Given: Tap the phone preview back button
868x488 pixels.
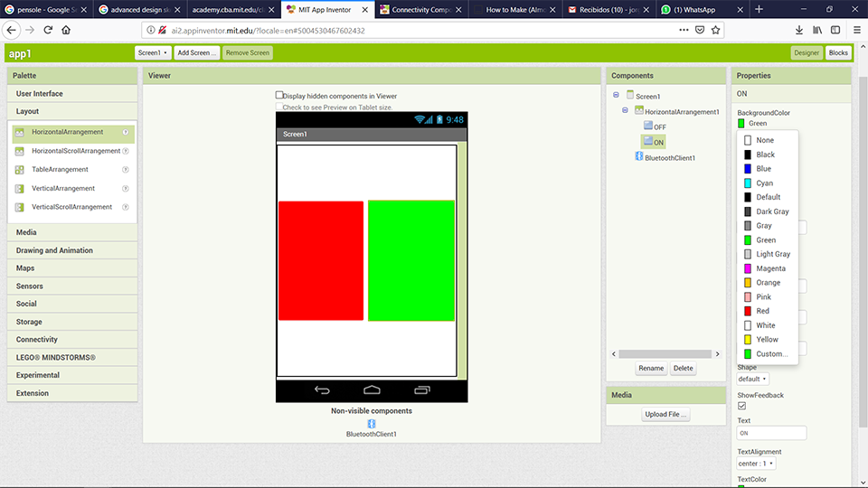Looking at the screenshot, I should (x=322, y=390).
